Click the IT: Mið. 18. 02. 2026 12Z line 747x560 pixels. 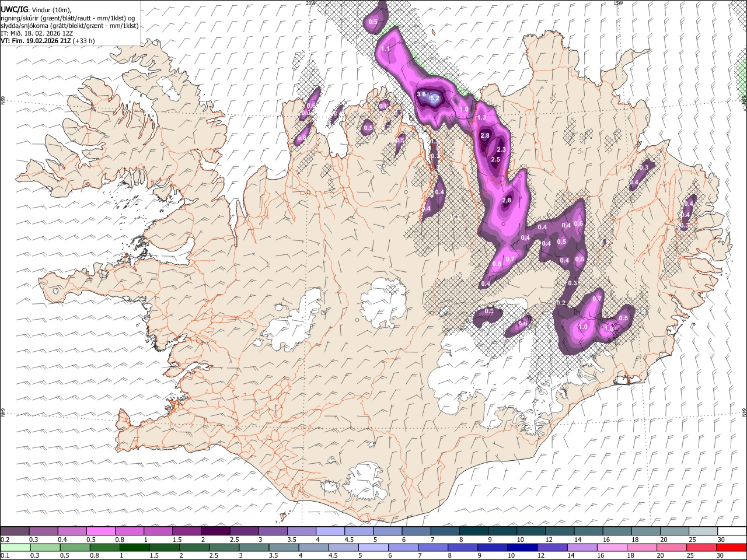pyautogui.click(x=37, y=33)
